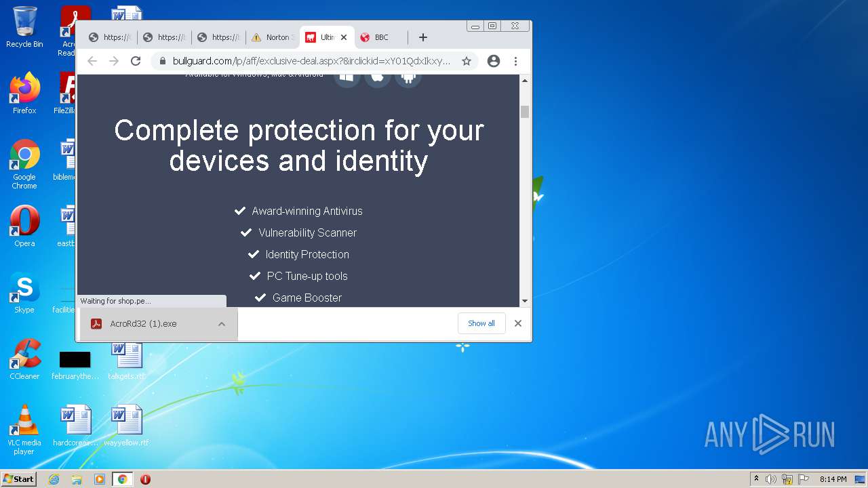Click 'Game Booster' text
868x488 pixels.
click(307, 298)
